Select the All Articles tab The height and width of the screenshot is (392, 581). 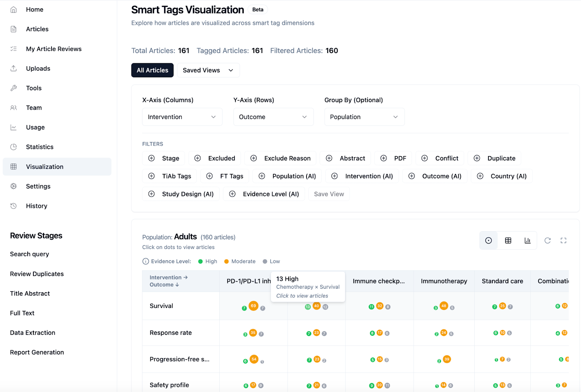click(152, 70)
